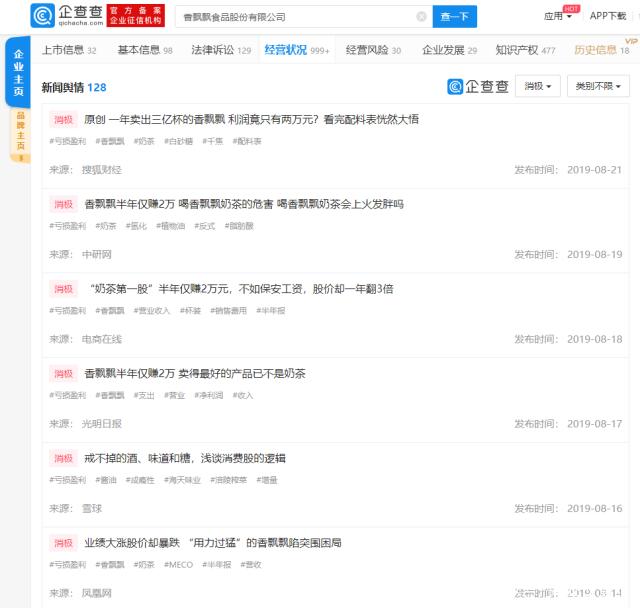Switch to the 企业发展 tab
The image size is (640, 608).
(449, 50)
